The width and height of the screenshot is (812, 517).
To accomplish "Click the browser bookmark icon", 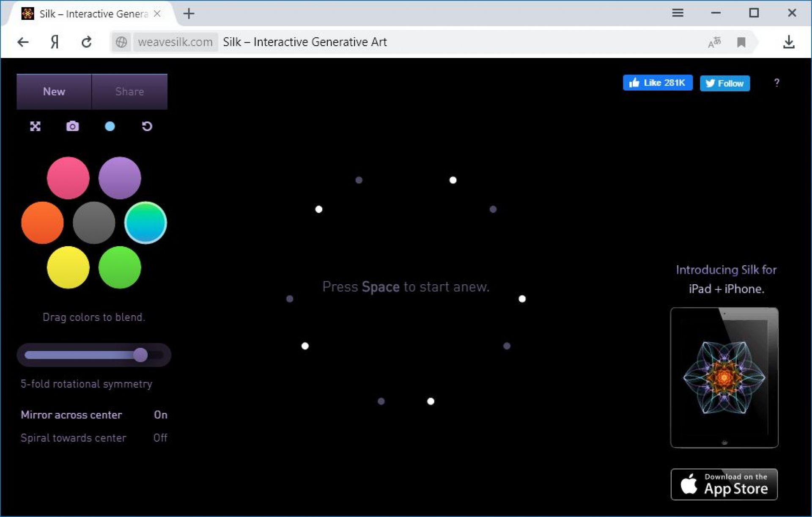I will pyautogui.click(x=741, y=42).
